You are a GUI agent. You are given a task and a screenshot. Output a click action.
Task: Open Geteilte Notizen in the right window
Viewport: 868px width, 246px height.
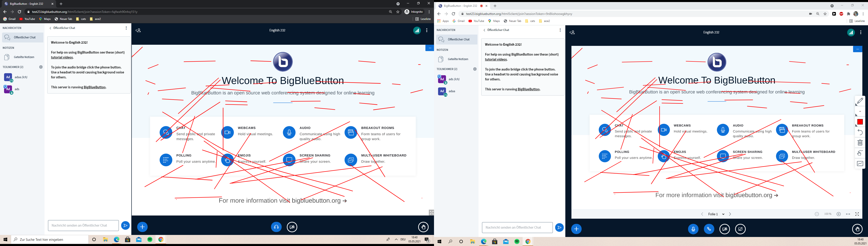458,59
